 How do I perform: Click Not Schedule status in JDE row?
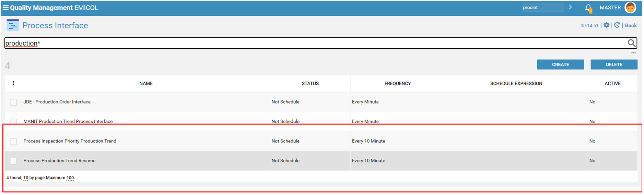(x=285, y=102)
